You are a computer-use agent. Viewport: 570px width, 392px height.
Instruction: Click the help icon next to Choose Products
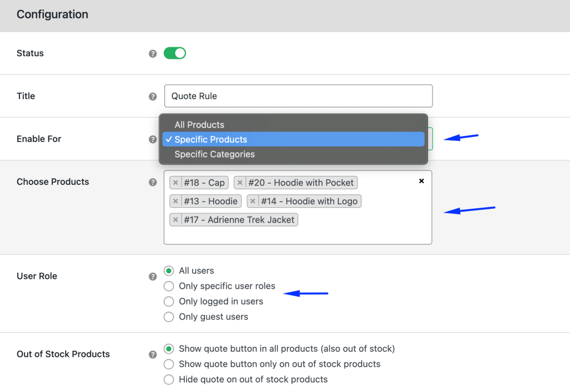tap(153, 182)
